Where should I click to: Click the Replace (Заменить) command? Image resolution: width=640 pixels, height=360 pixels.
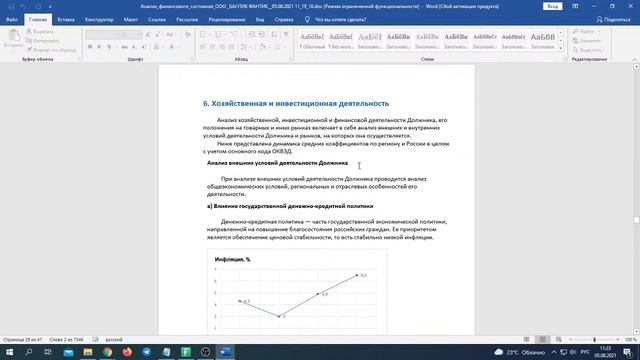coord(587,41)
